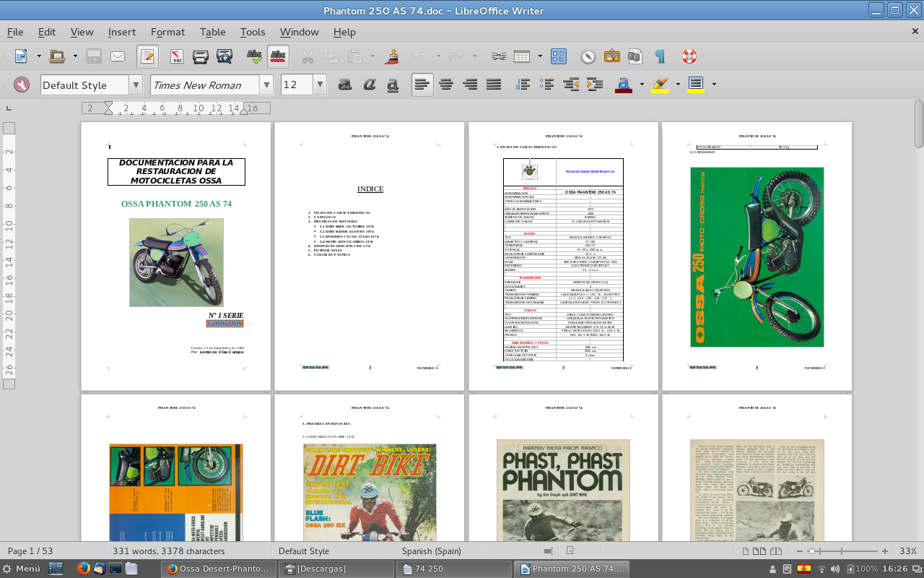Open Default Style paragraph style dropdown
The width and height of the screenshot is (924, 578).
pos(136,85)
